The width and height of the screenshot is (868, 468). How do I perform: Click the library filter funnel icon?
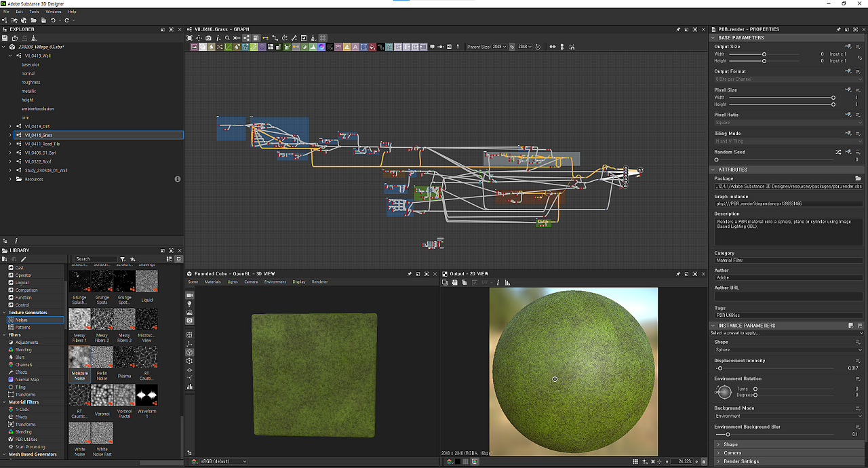[123, 259]
